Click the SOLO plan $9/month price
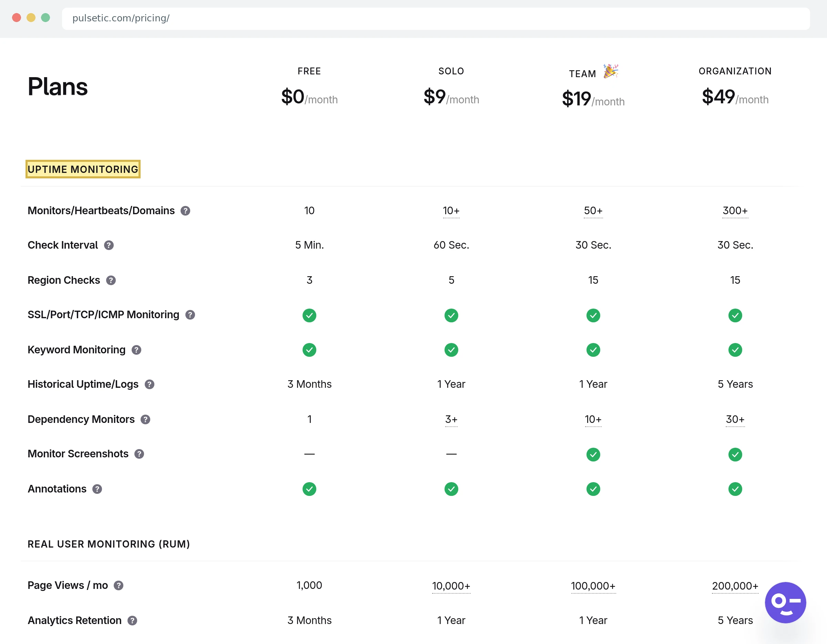This screenshot has height=644, width=827. point(451,97)
